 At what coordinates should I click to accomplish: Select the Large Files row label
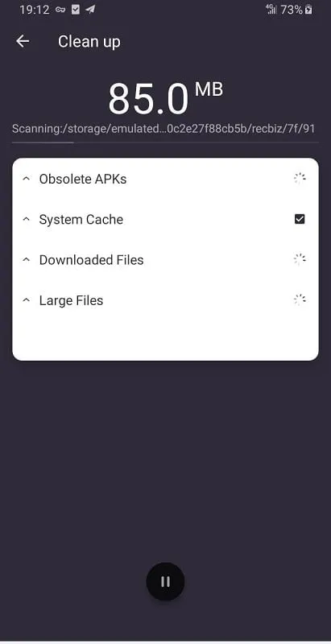[x=71, y=300]
